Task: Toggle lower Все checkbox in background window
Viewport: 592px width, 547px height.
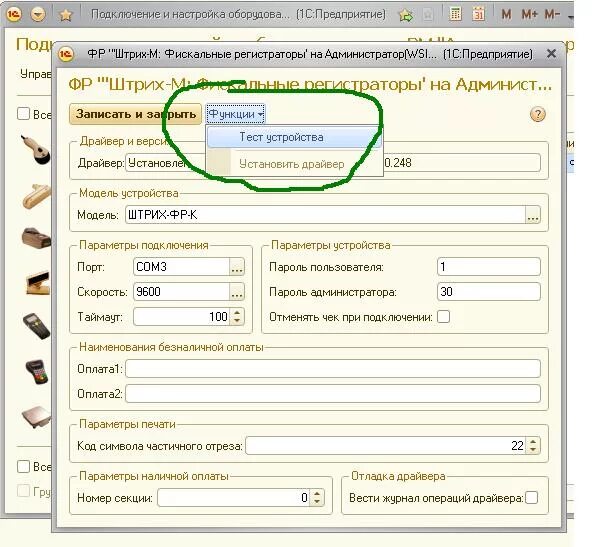Action: point(23,467)
